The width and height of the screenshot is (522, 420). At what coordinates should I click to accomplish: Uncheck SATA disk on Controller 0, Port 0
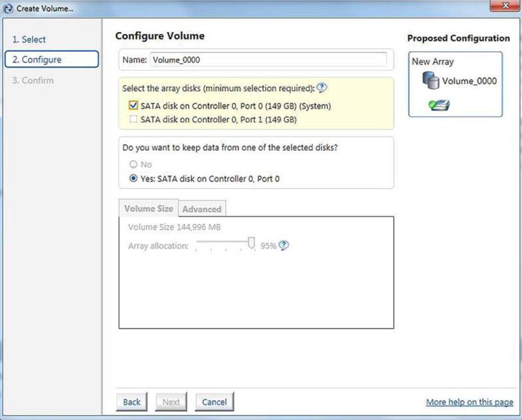click(133, 106)
